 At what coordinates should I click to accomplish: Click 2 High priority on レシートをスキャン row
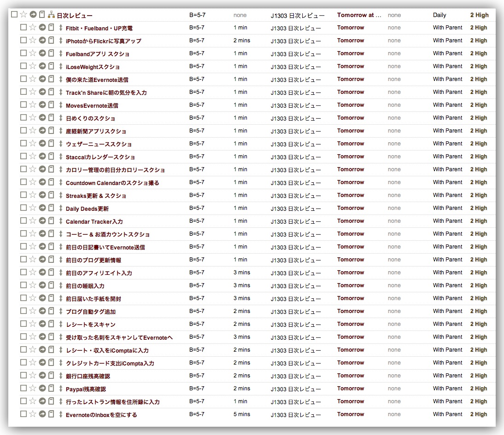pyautogui.click(x=479, y=324)
